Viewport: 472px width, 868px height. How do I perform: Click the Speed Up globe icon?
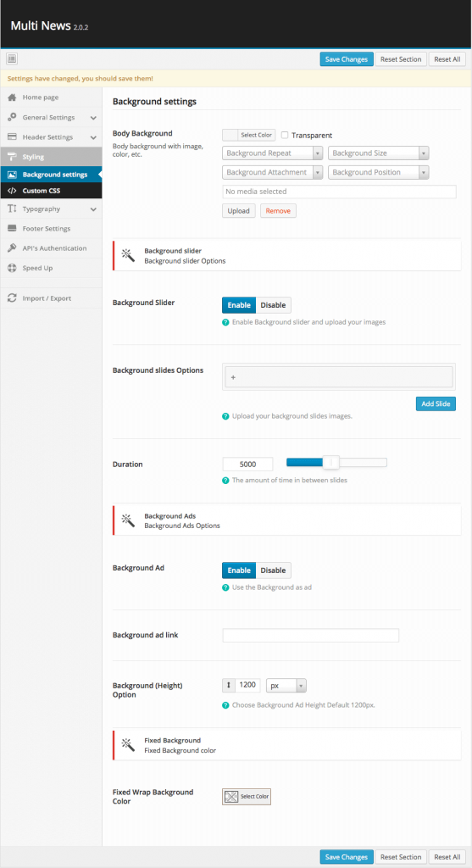click(x=12, y=268)
